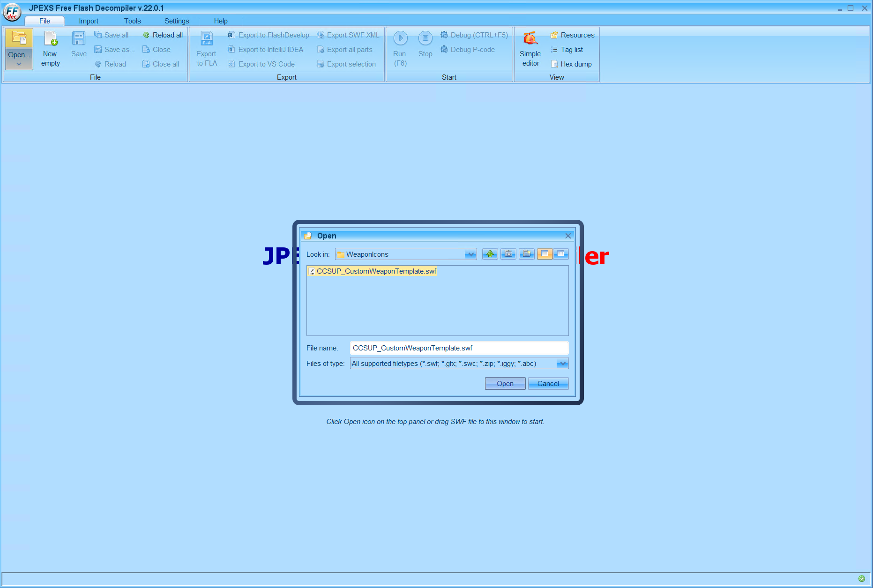Enable List view in the Open dialog

[545, 254]
